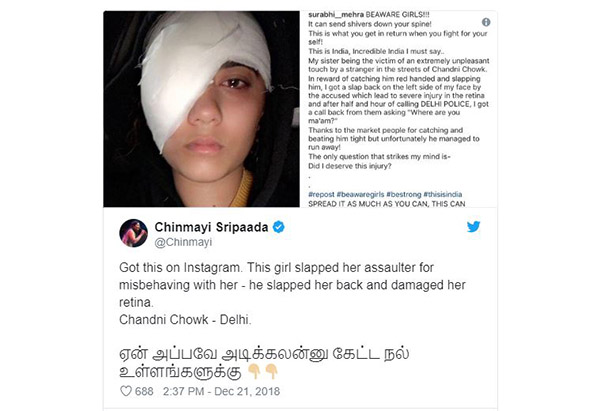Open Chinmayi Sripaada's profile avatar

(x=134, y=233)
